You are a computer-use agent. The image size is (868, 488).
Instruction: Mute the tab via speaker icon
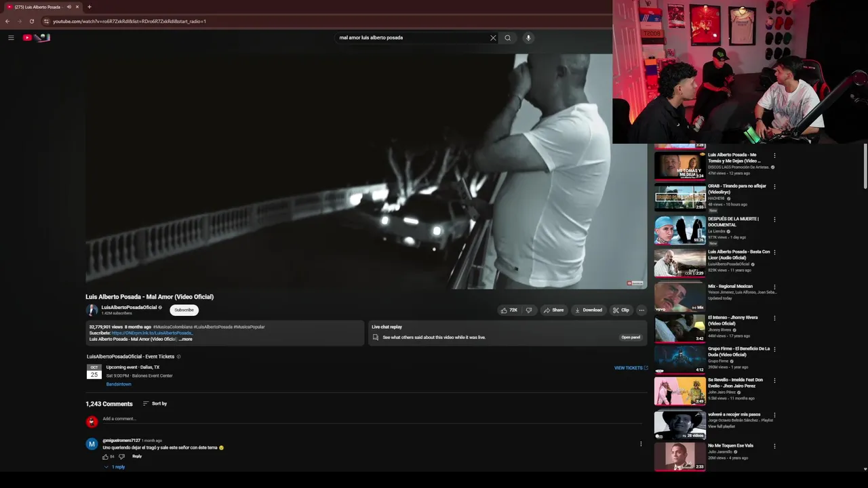click(x=69, y=7)
